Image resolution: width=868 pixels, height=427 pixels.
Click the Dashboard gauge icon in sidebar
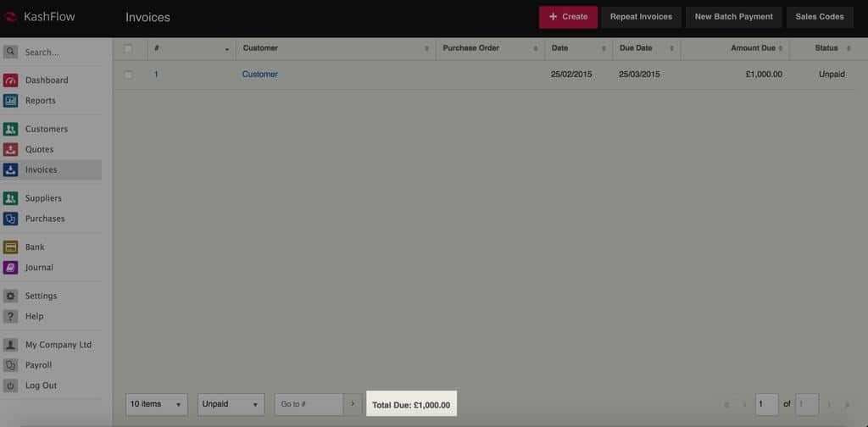(10, 80)
